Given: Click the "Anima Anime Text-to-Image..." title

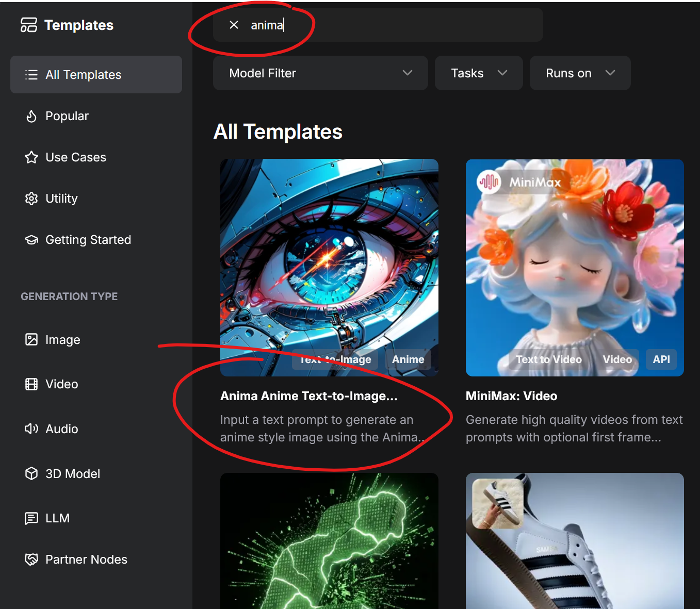Looking at the screenshot, I should point(309,396).
